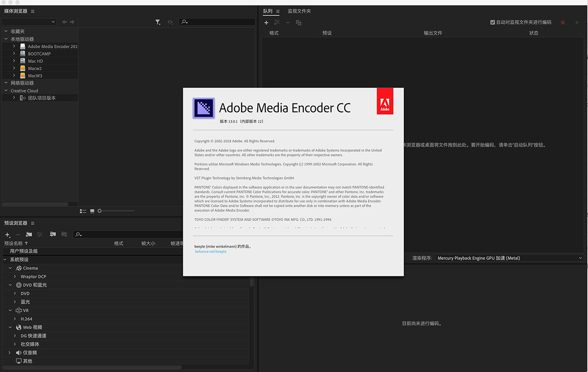Click the delete preset minus icon
This screenshot has height=372, width=588.
(18, 235)
